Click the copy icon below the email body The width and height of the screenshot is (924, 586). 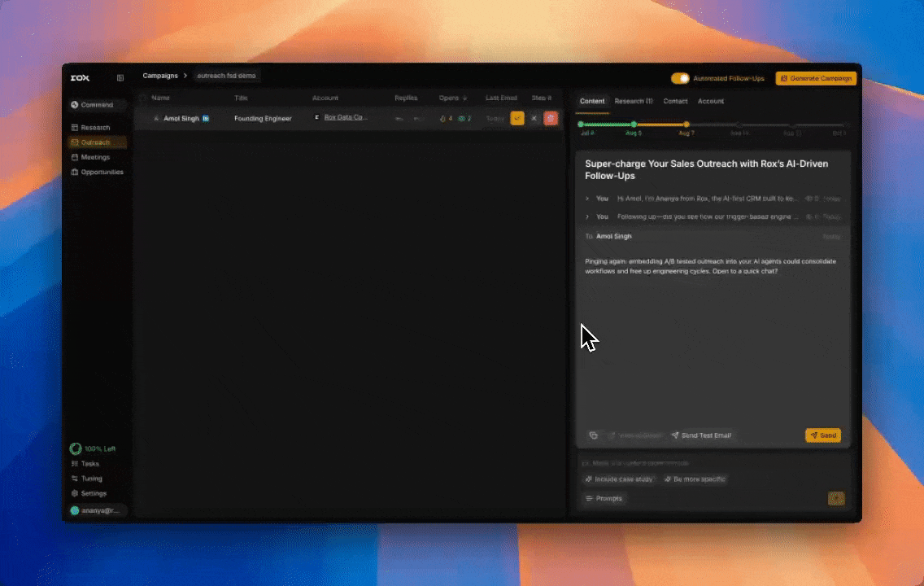(x=593, y=435)
